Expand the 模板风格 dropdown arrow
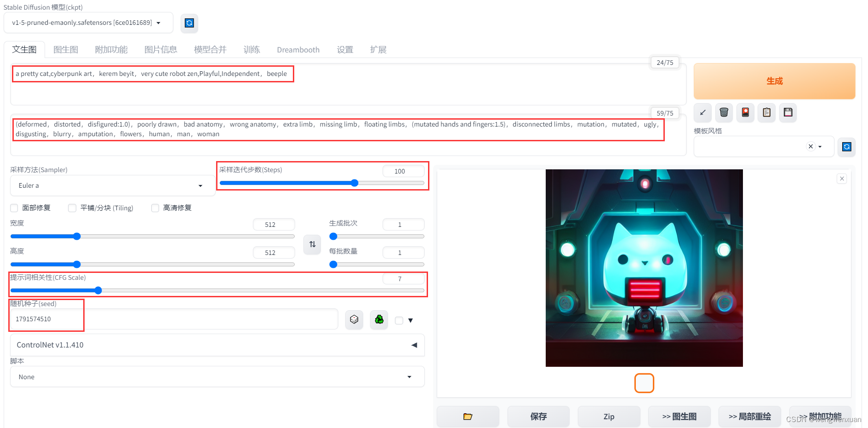Image resolution: width=868 pixels, height=428 pixels. coord(820,147)
